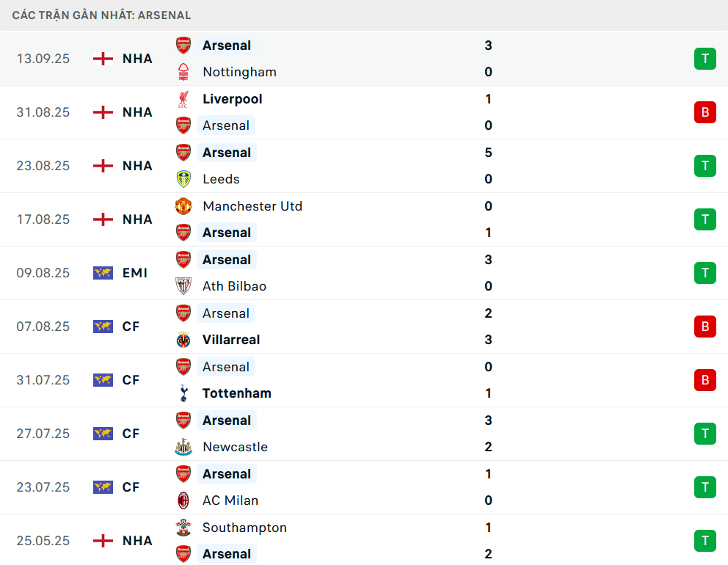This screenshot has width=728, height=565.
Task: Select the Leeds United badge
Action: pos(183,179)
